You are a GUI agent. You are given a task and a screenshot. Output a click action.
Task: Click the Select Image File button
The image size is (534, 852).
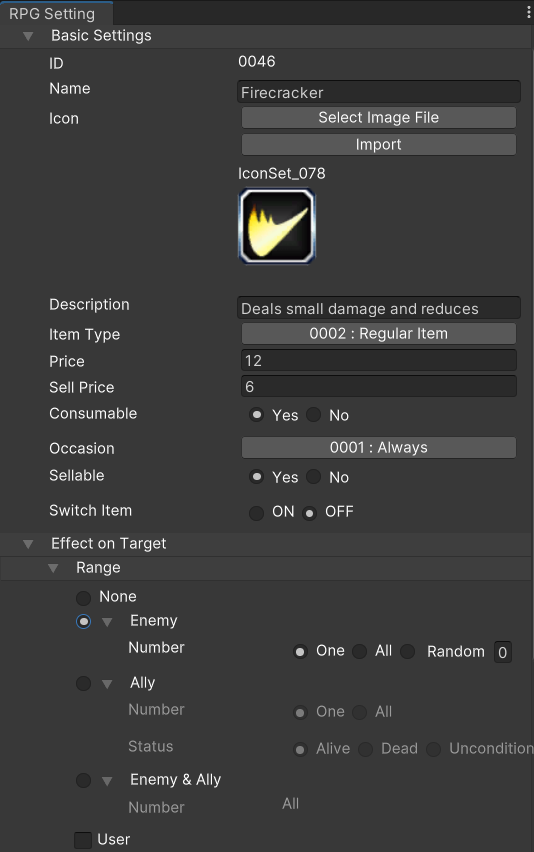point(379,117)
